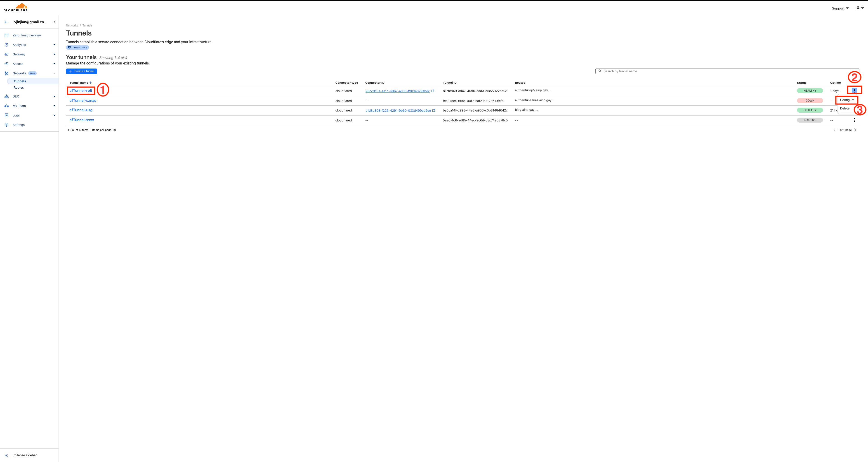Viewport: 868px width, 462px height.
Task: Click Create a tunnel button
Action: tap(82, 71)
